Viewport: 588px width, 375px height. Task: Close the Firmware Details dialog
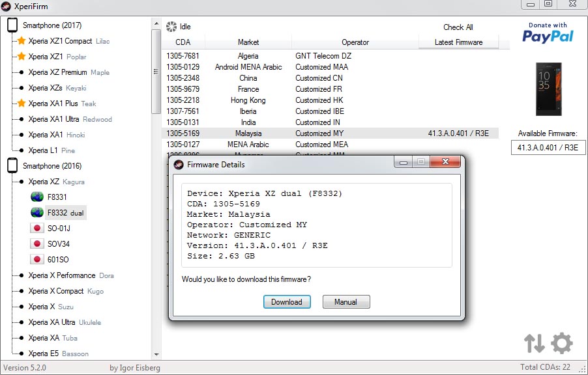coord(445,161)
